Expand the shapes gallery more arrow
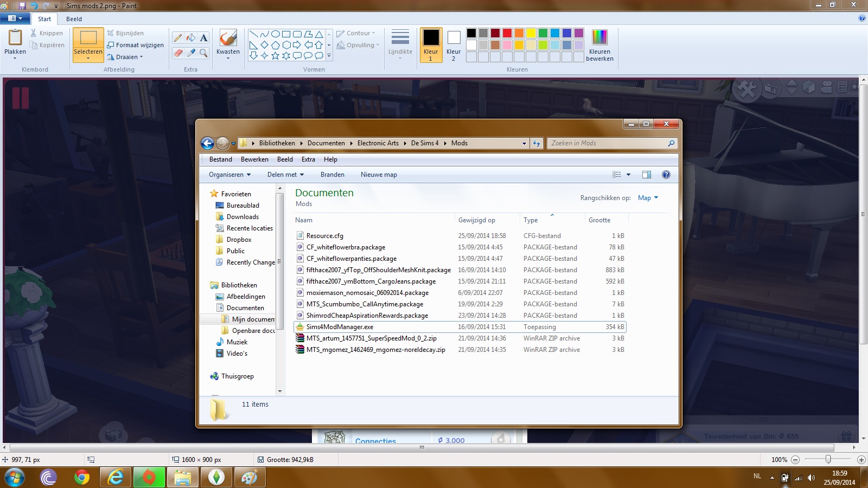 coord(329,56)
